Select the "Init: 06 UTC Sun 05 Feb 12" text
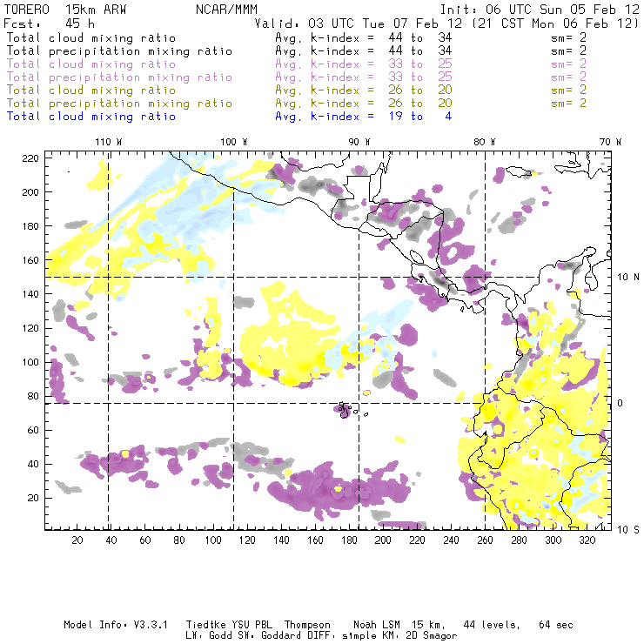This screenshot has width=644, height=644. 540,10
